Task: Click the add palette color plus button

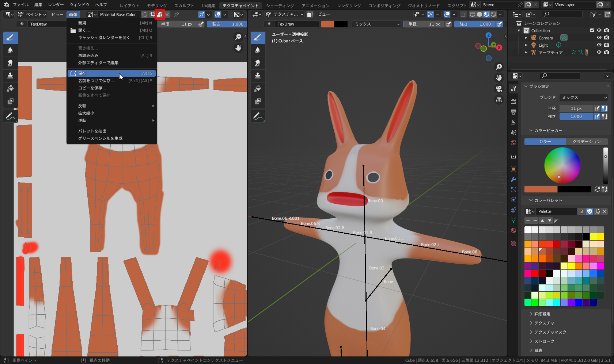Action: 528,221
